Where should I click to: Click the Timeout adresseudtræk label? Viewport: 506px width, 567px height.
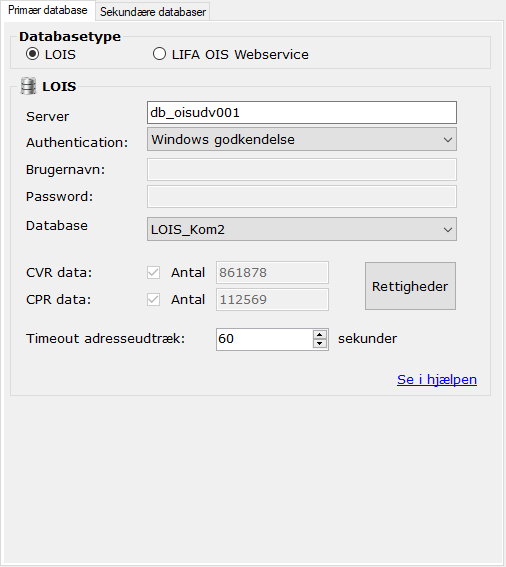click(105, 339)
